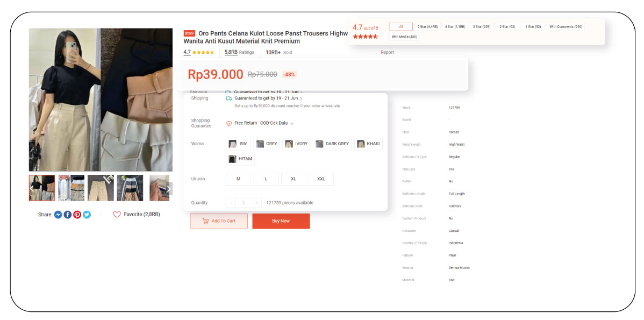Open the second product thumbnail image
The image size is (644, 320).
71,188
